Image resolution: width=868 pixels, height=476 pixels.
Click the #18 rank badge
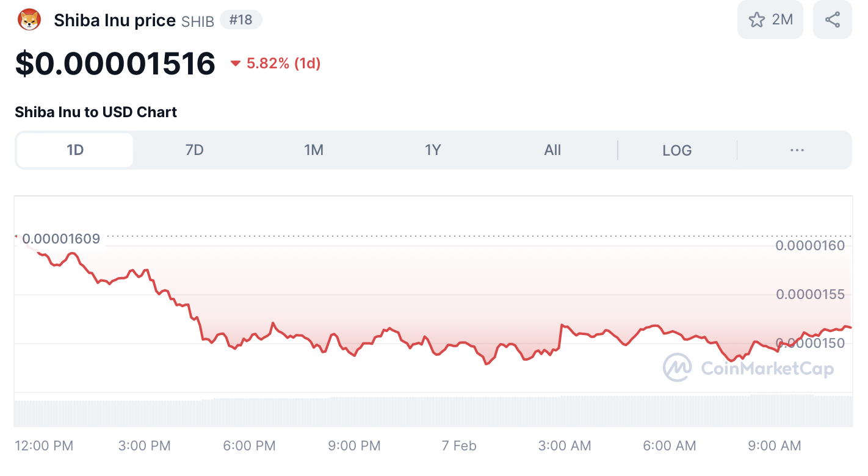click(241, 20)
